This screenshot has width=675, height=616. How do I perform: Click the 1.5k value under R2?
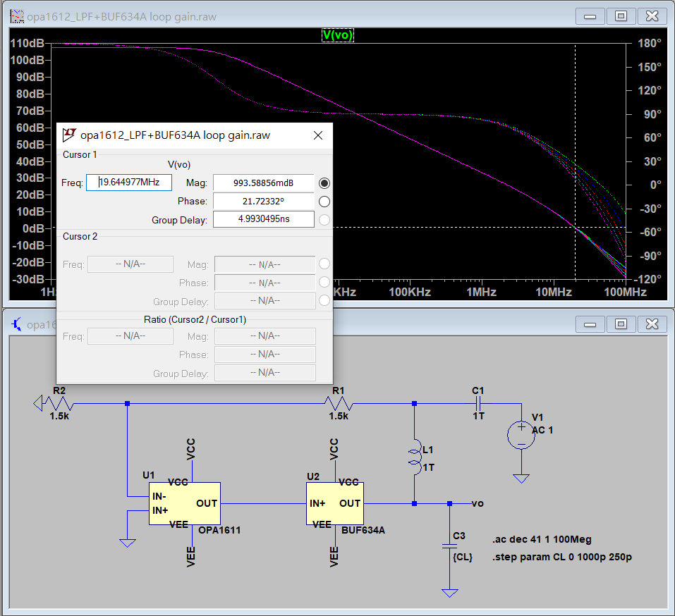click(x=59, y=417)
